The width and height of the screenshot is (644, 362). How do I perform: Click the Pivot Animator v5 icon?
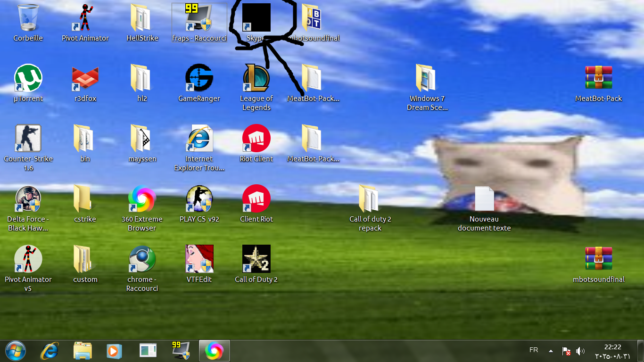(x=28, y=259)
